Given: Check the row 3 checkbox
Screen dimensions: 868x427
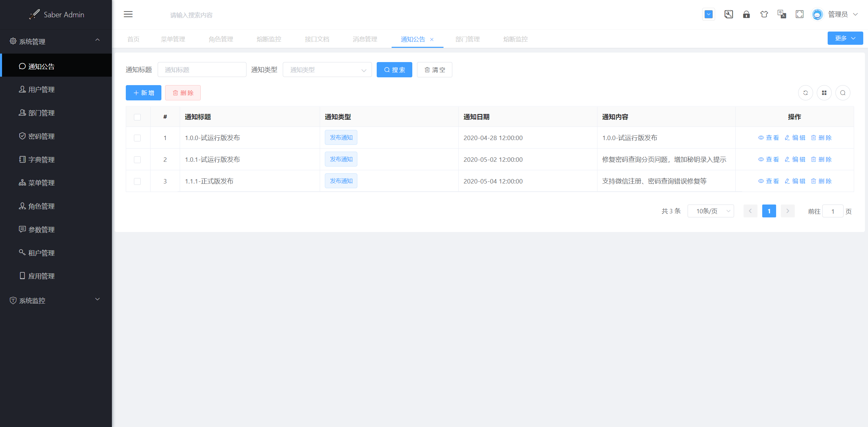Looking at the screenshot, I should coord(137,181).
